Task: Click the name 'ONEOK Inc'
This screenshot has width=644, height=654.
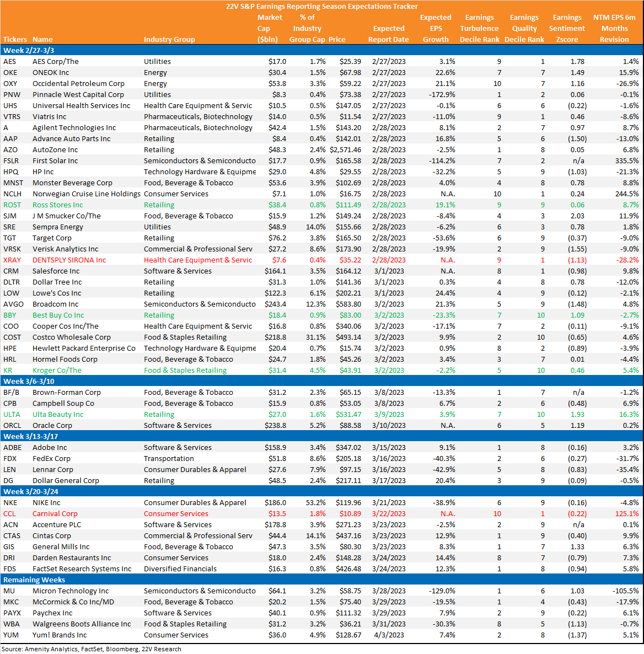Action: click(x=51, y=73)
